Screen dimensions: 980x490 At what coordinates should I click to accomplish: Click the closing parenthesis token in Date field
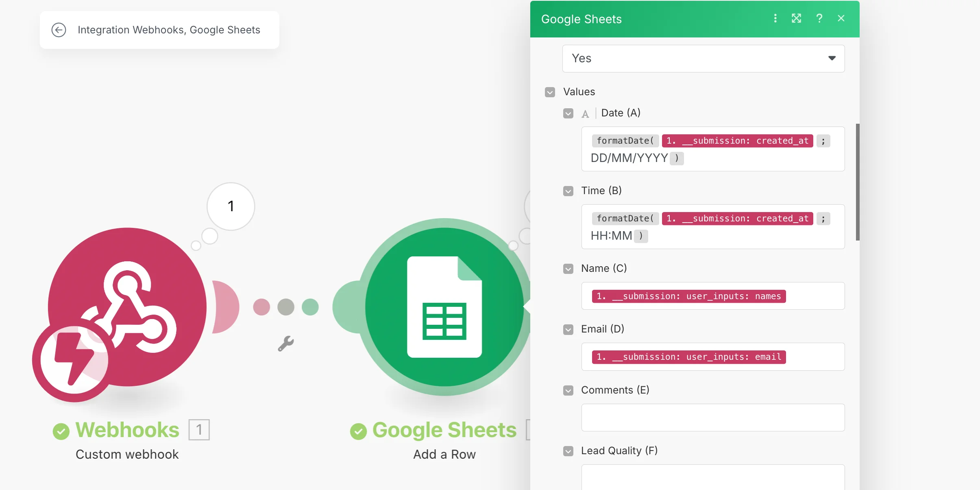(677, 158)
